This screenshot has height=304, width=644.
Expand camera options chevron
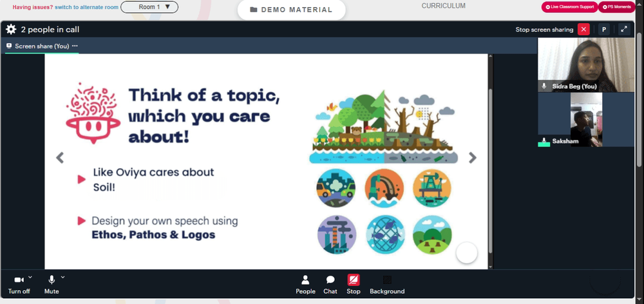point(30,278)
